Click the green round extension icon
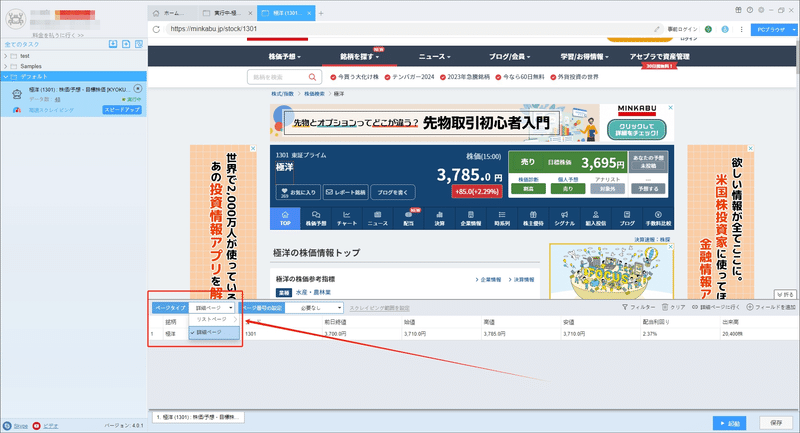This screenshot has height=433, width=800. [x=708, y=29]
